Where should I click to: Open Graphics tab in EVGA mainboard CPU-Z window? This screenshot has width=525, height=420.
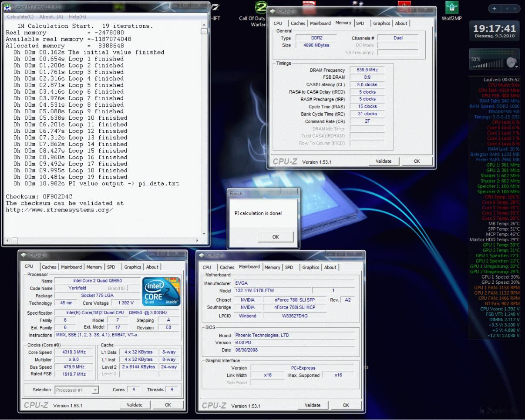(x=310, y=268)
